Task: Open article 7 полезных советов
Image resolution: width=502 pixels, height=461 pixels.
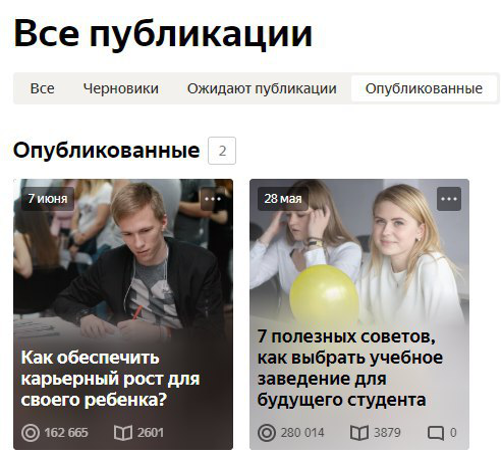Action: coord(350,368)
